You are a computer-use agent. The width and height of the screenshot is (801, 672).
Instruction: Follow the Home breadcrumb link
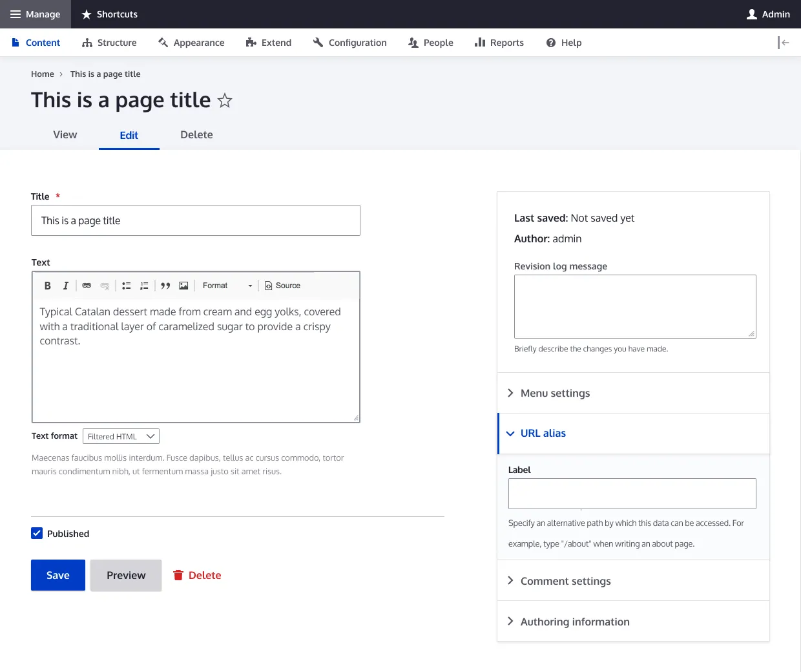pos(43,74)
